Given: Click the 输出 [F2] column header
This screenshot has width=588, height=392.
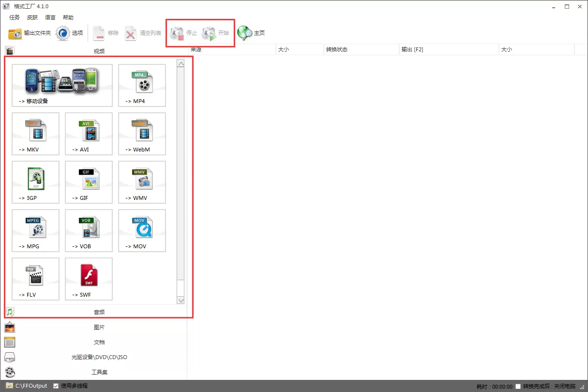Looking at the screenshot, I should 449,49.
